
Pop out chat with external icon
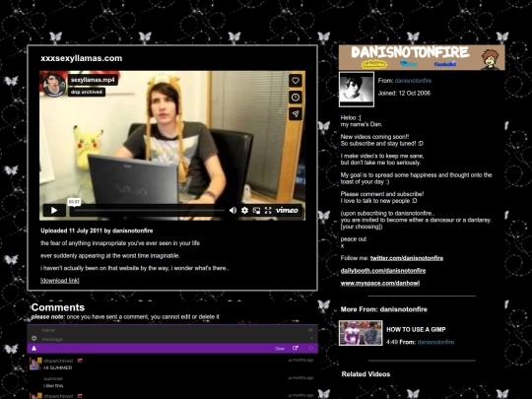[296, 348]
